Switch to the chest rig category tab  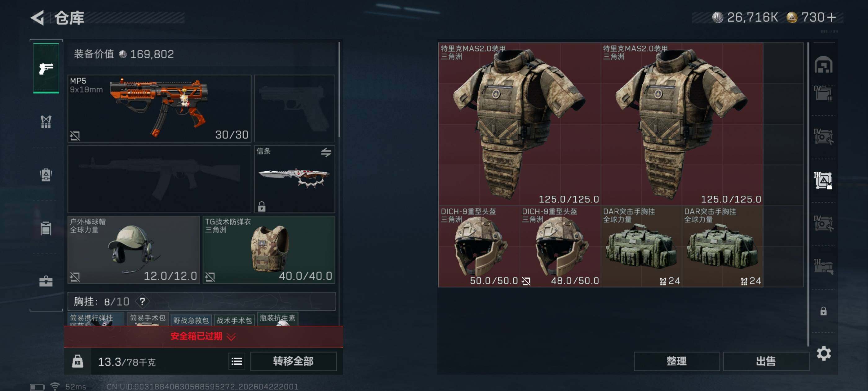pyautogui.click(x=46, y=122)
